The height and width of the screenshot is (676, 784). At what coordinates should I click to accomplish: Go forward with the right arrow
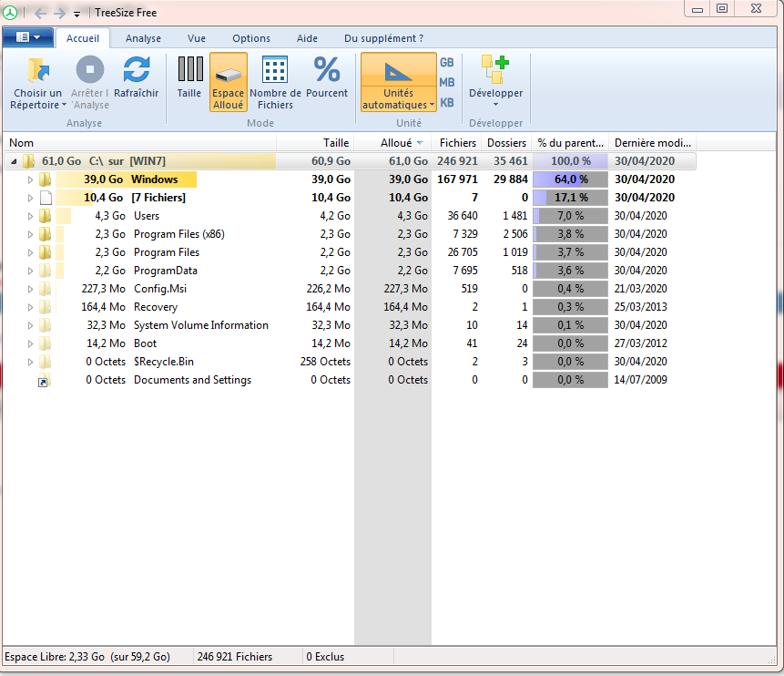coord(59,13)
